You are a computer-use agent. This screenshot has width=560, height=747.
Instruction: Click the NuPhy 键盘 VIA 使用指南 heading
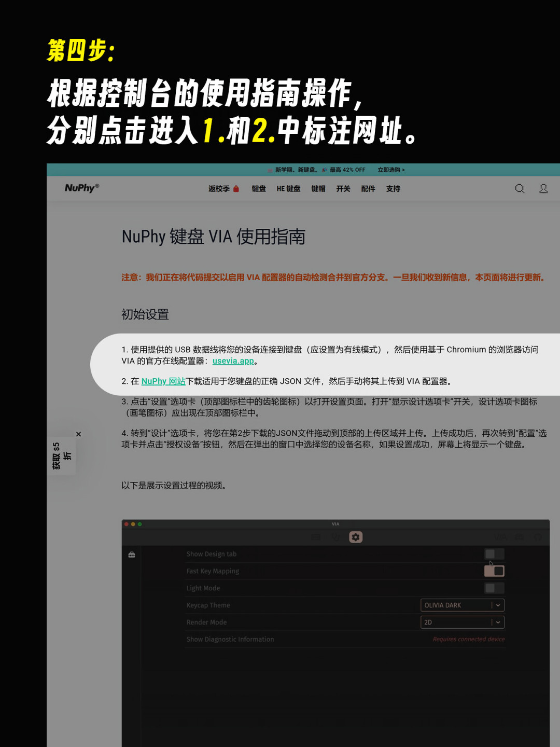(214, 237)
